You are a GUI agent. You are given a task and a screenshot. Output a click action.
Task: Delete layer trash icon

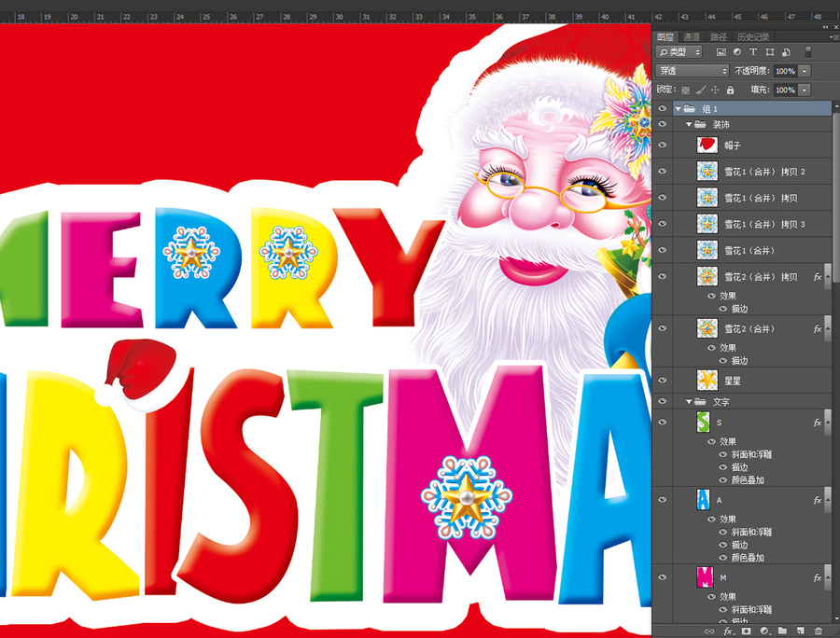(818, 631)
